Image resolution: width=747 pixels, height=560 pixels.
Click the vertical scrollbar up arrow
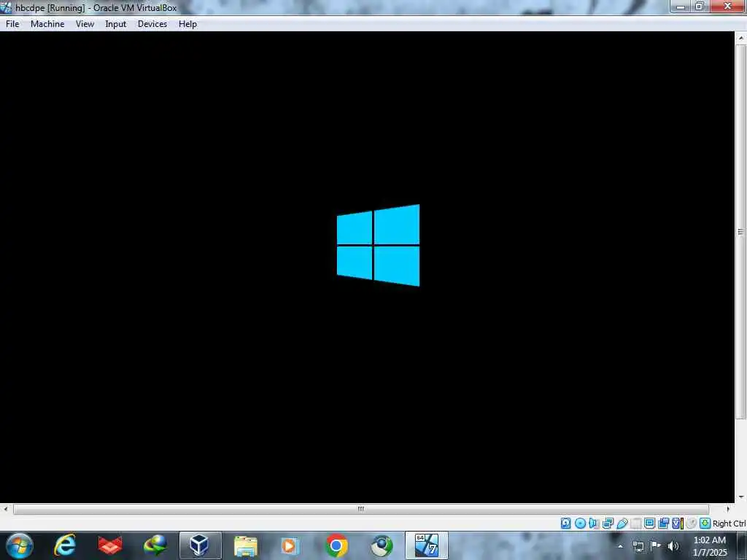[741, 38]
